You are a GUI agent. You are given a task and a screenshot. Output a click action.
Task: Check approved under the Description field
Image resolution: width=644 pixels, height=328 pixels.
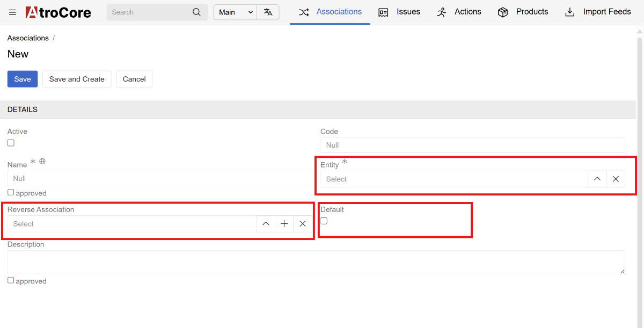11,280
